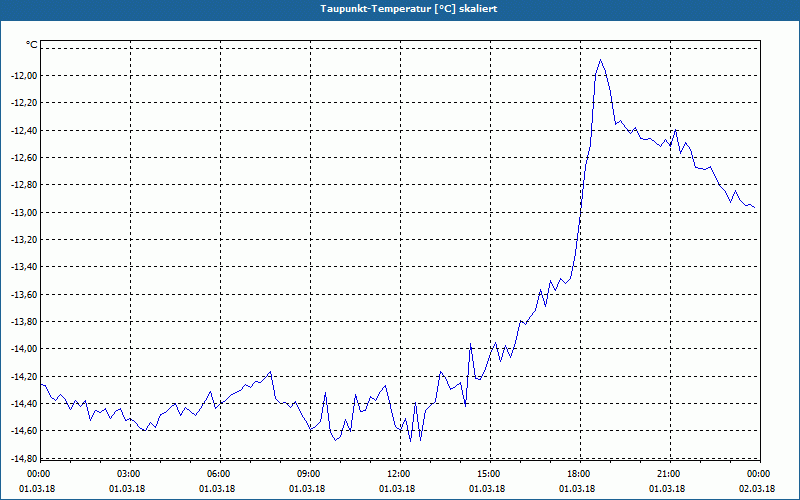Click the 01.03.18 date under 12:00
This screenshot has height=500, width=800.
[397, 489]
